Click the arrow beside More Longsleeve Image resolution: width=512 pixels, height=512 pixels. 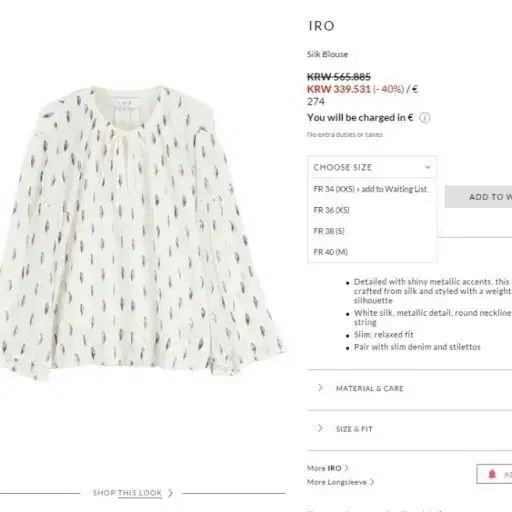click(372, 482)
